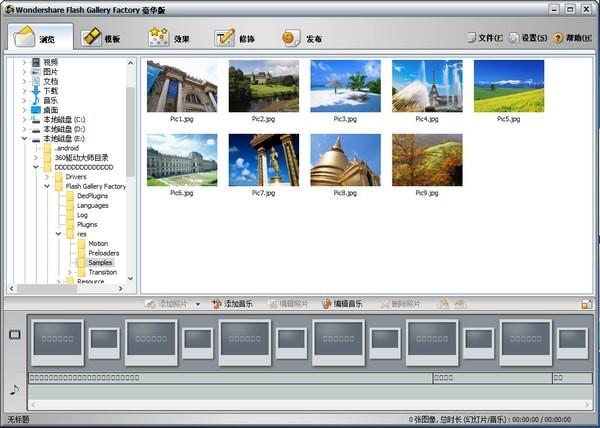600x428 pixels.
Task: Click the 添加音乐 add music button
Action: coord(232,304)
